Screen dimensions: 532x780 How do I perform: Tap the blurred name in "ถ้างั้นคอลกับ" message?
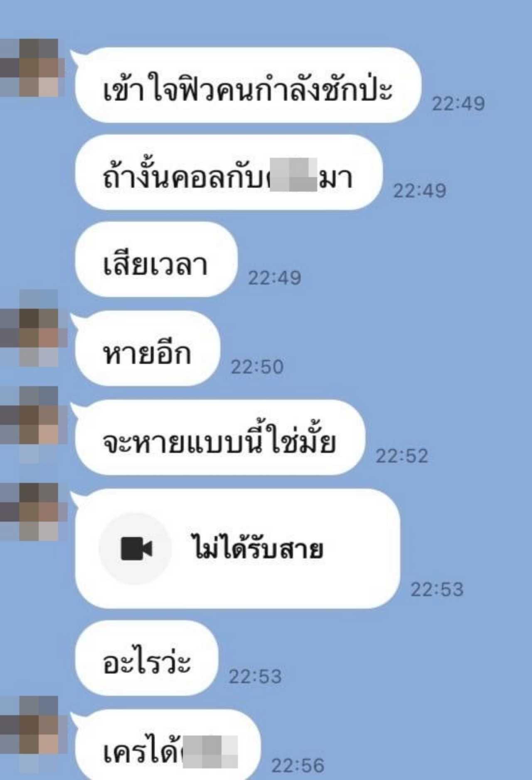pyautogui.click(x=294, y=175)
